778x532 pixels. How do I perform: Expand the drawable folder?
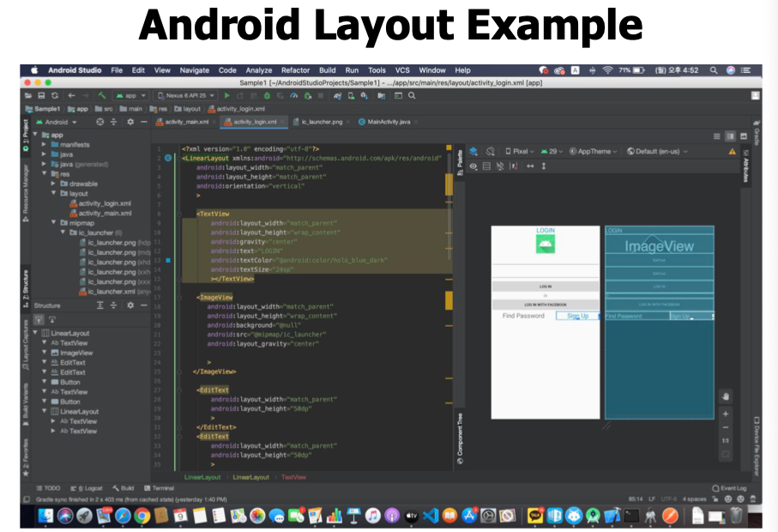[53, 184]
